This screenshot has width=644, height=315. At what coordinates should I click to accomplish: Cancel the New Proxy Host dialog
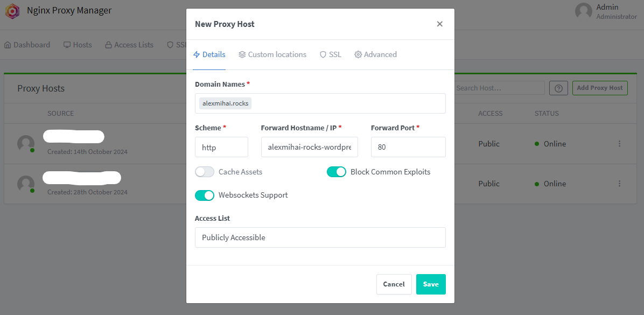pos(394,284)
